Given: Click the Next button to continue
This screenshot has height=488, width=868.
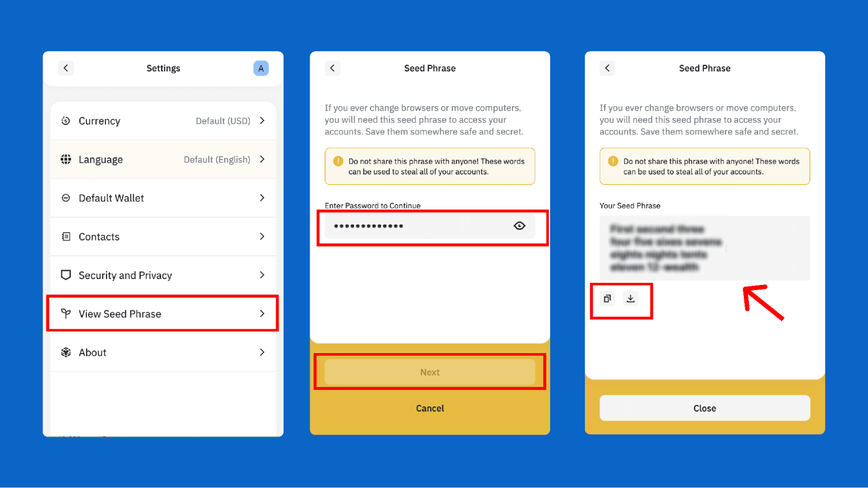Looking at the screenshot, I should (x=429, y=373).
